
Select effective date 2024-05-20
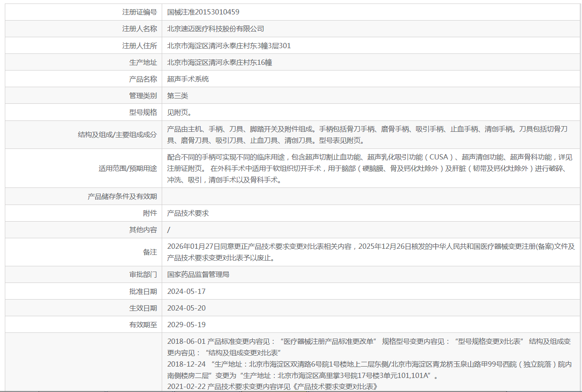pos(186,307)
